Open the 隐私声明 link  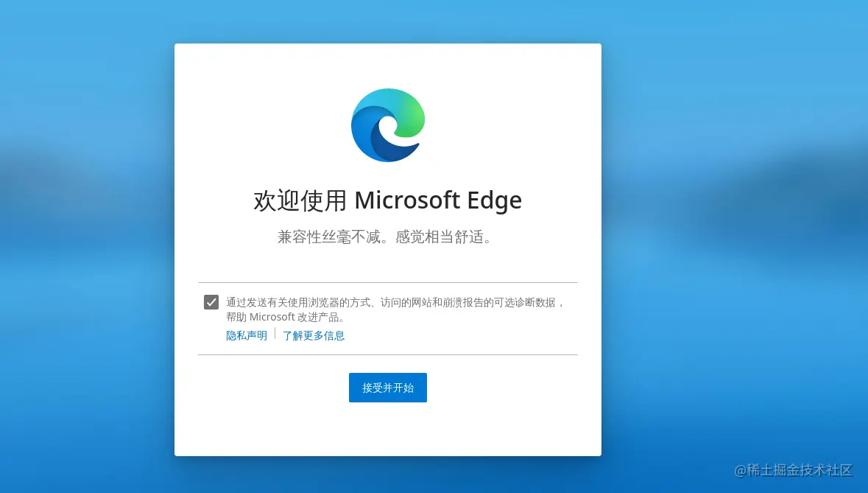[x=247, y=335]
